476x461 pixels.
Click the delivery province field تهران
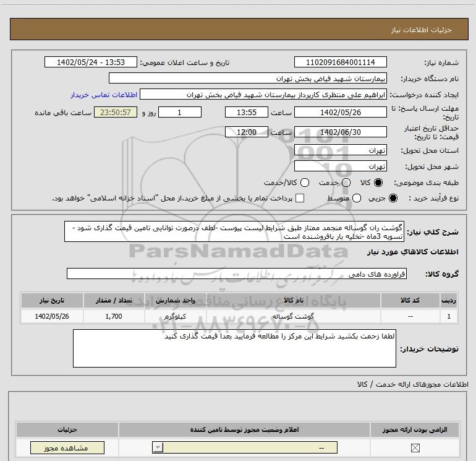340,150
